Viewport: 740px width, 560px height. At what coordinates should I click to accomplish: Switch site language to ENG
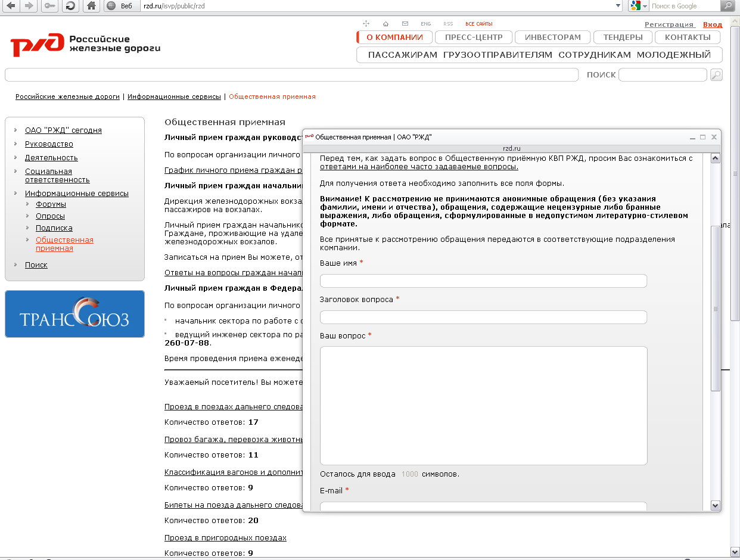point(425,24)
